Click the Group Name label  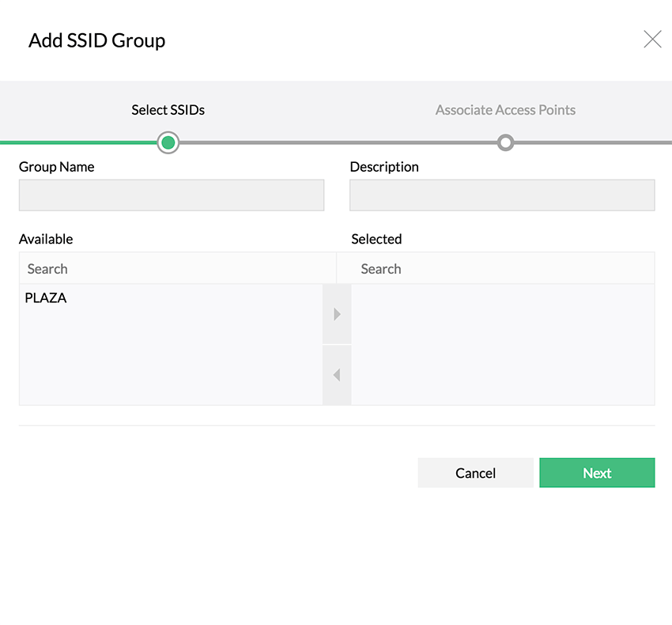[x=56, y=167]
